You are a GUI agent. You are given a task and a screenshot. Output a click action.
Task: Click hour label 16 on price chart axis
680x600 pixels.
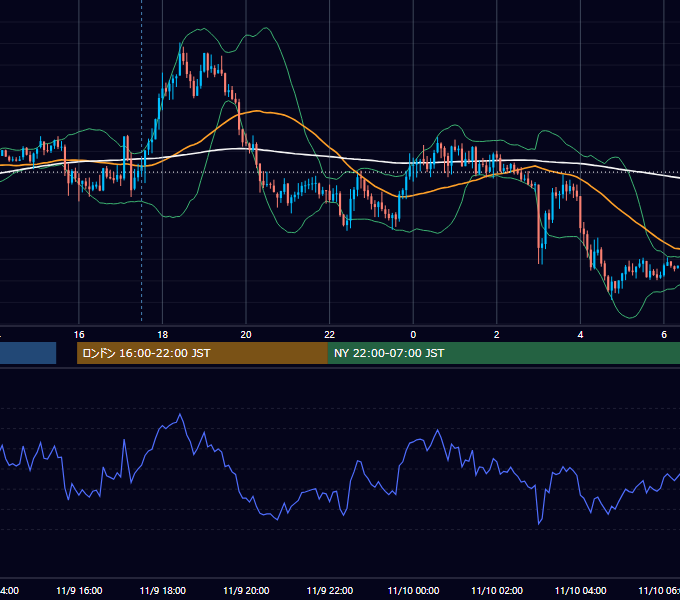(79, 335)
